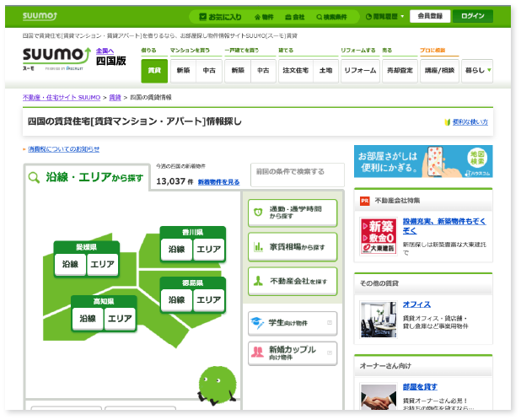Click the green Suumo mascot character
The image size is (521, 420).
point(218,385)
